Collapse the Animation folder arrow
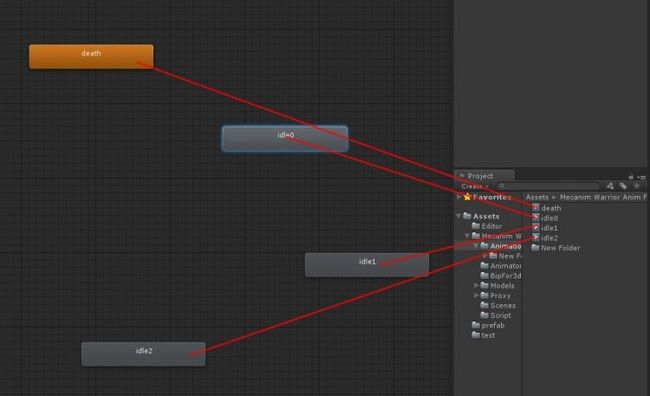This screenshot has width=650, height=396. [x=476, y=246]
